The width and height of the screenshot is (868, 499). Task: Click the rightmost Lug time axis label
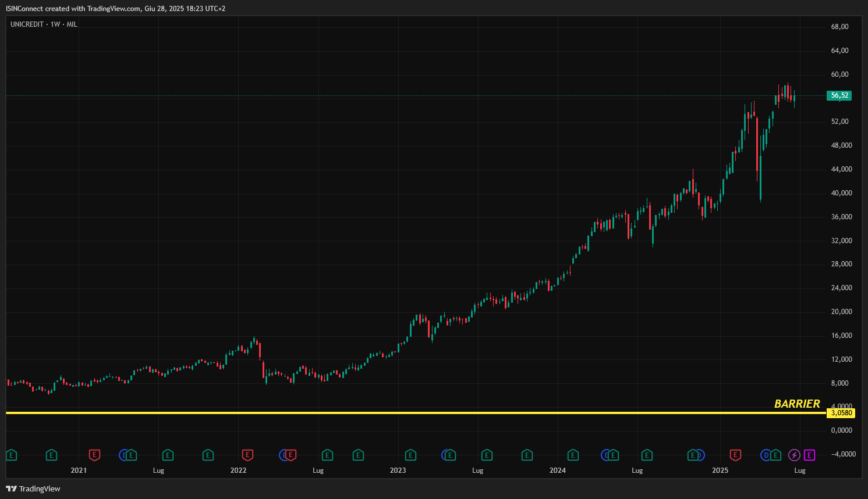800,471
